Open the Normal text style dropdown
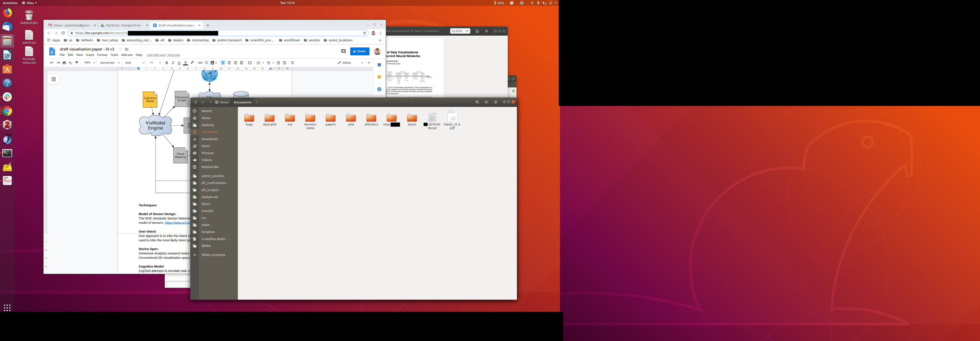980x341 pixels. click(x=110, y=63)
